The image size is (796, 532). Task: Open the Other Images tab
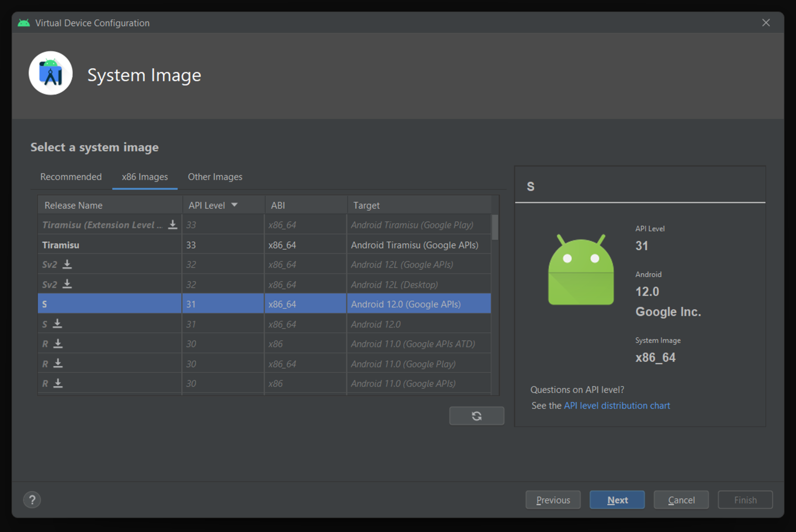click(215, 177)
